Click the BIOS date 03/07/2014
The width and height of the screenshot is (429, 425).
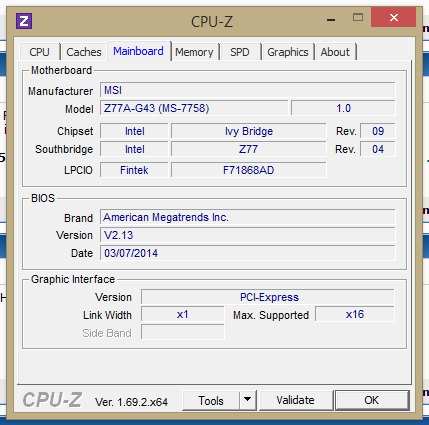pos(248,253)
